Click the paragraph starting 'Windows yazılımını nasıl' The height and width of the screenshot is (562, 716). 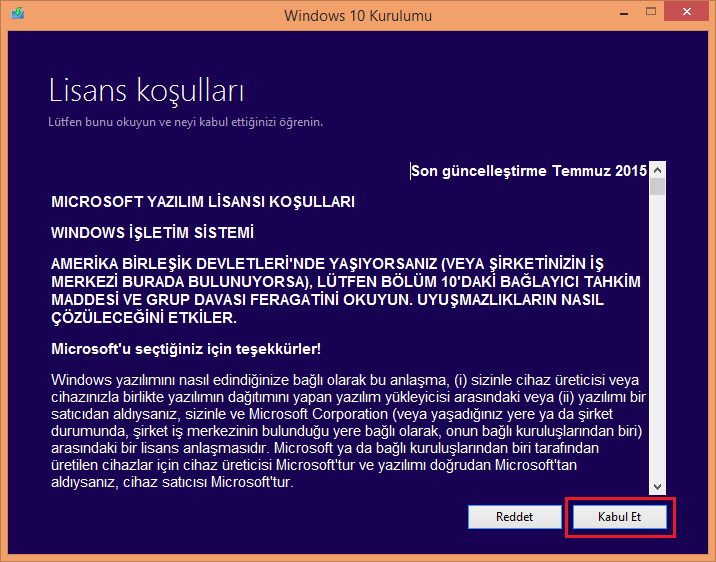coord(348,431)
